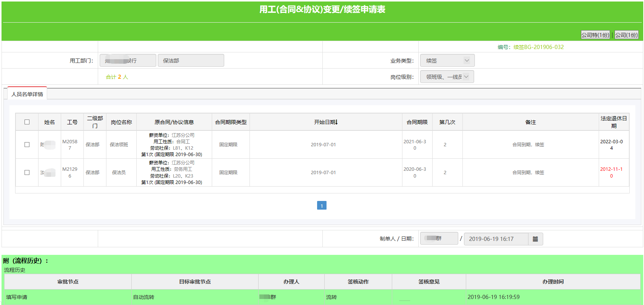The height and width of the screenshot is (305, 644).
Task: Check the box for employee M20587 row
Action: coord(27,145)
